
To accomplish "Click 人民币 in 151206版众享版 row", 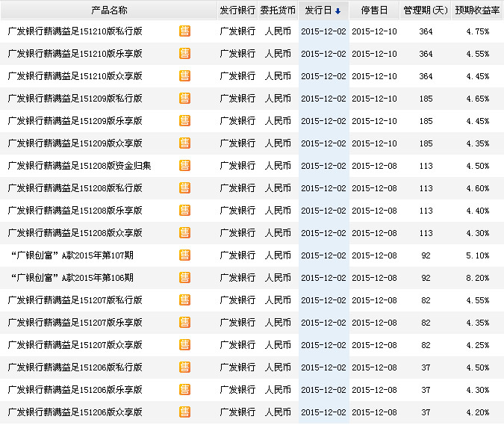I will pos(278,412).
